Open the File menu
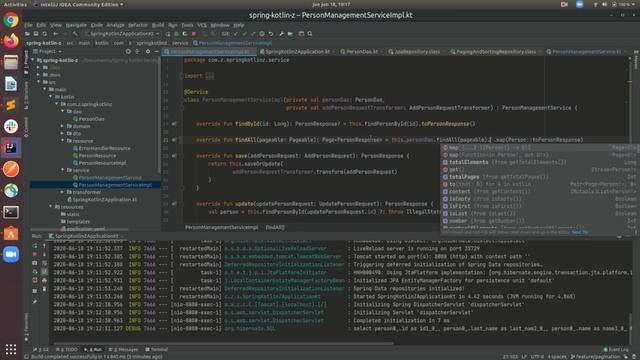640x360 pixels. tap(28, 25)
